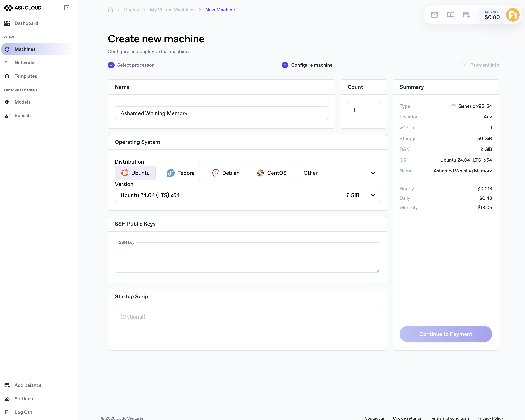This screenshot has height=420, width=525.
Task: Open My Virtual Machines breadcrumb link
Action: tap(172, 10)
